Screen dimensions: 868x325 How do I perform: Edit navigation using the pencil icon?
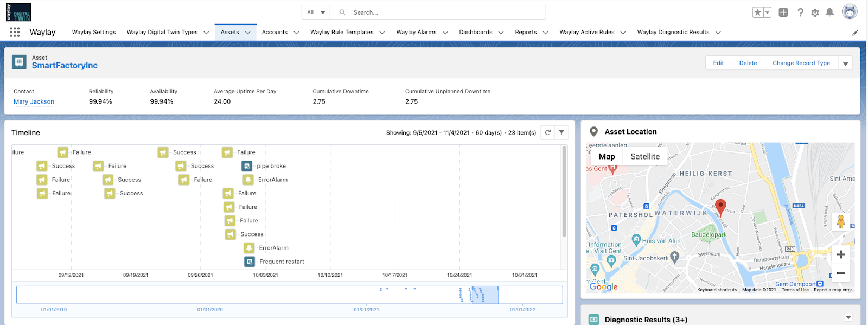[855, 33]
